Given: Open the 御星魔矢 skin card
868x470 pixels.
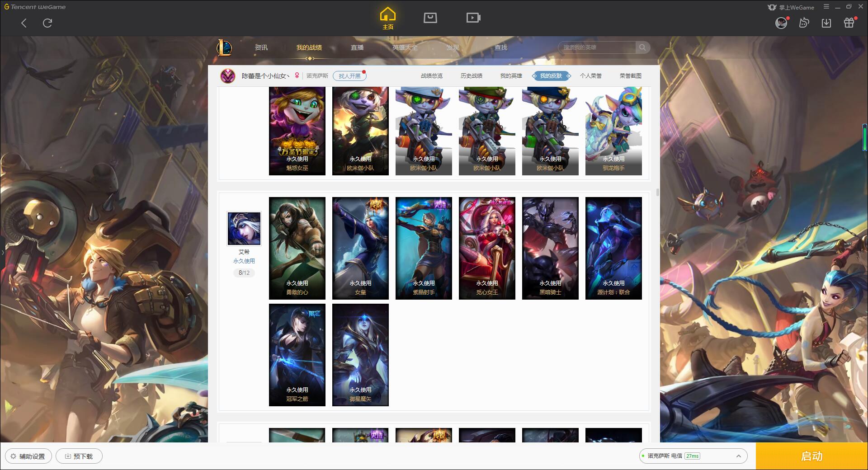Looking at the screenshot, I should point(360,355).
